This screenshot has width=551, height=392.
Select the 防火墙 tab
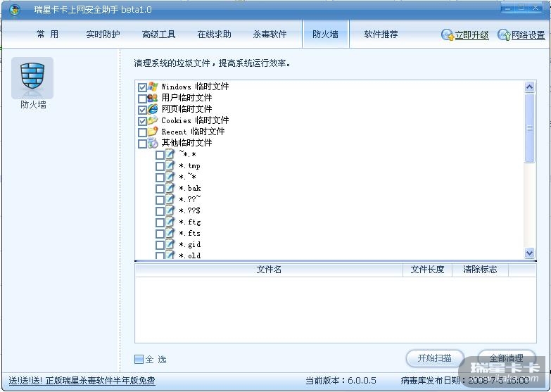pos(325,34)
